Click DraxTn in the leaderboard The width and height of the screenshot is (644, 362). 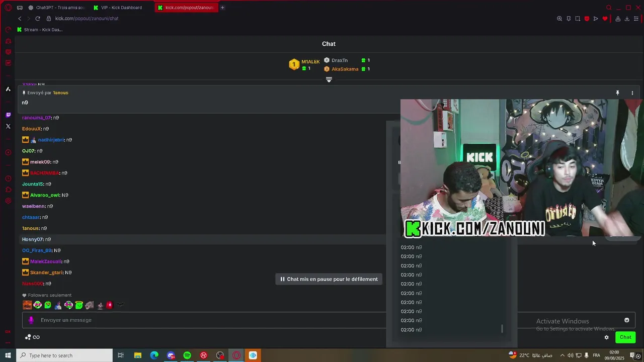click(339, 60)
